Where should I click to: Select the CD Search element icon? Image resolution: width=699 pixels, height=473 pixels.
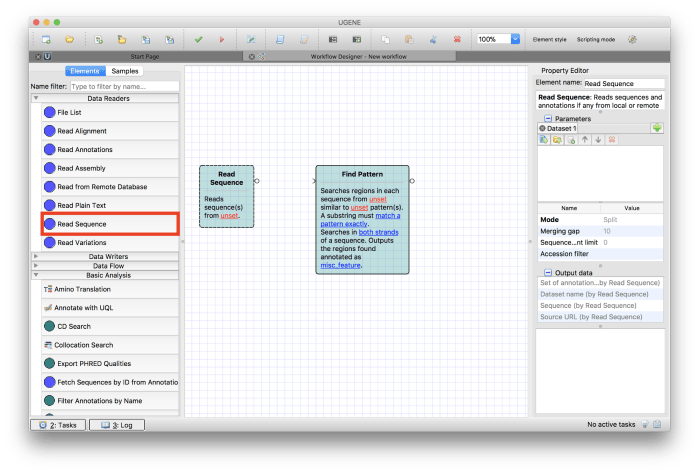tap(49, 326)
